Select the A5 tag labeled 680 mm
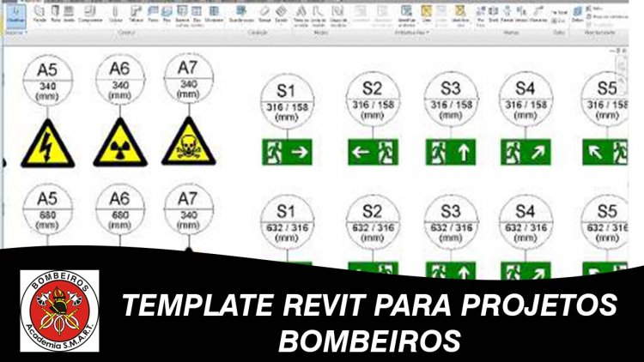Screen dimensions: 644x362 tap(47, 209)
